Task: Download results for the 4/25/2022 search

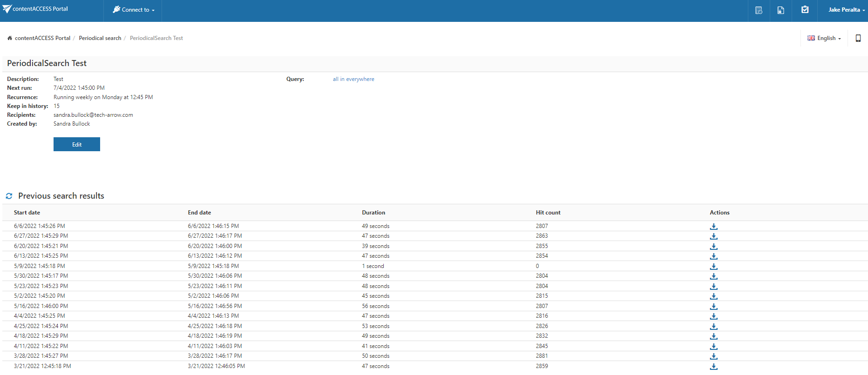Action: click(x=713, y=327)
